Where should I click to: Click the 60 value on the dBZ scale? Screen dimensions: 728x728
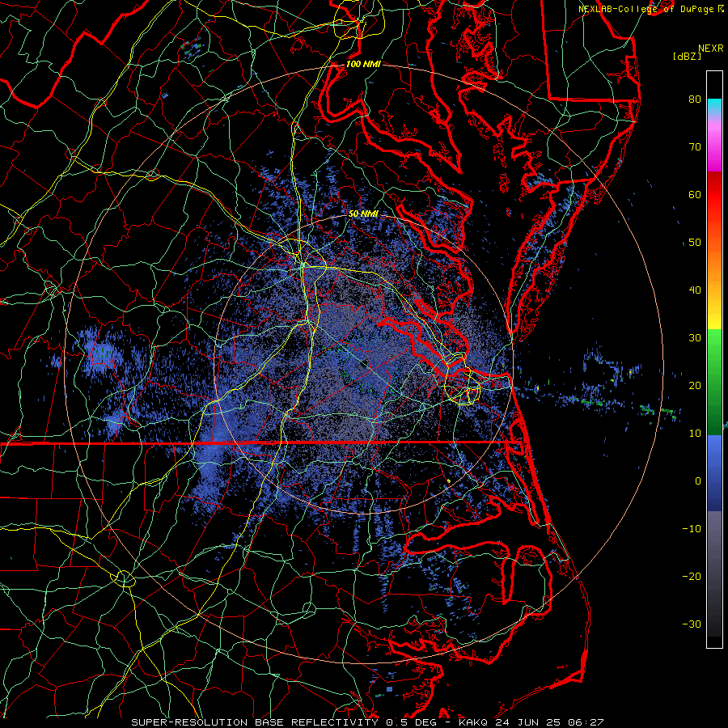[x=695, y=194]
